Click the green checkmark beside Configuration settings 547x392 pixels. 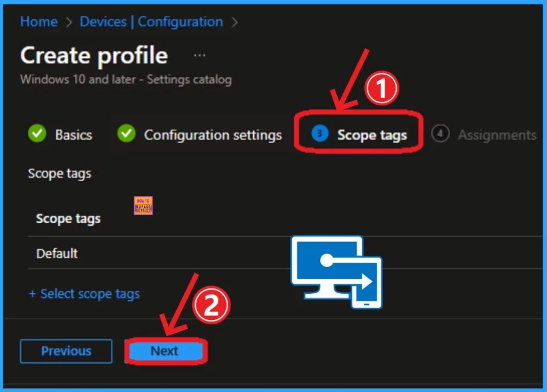(x=126, y=134)
